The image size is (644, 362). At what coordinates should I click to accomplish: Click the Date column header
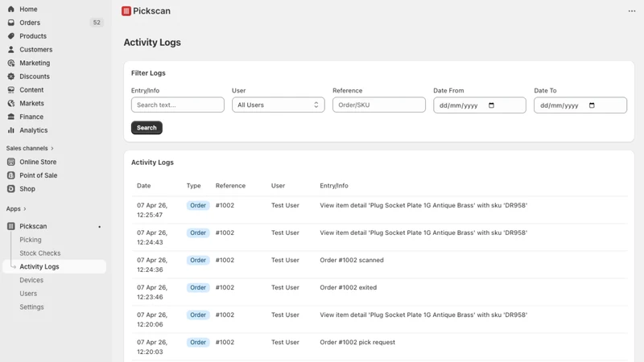[144, 186]
